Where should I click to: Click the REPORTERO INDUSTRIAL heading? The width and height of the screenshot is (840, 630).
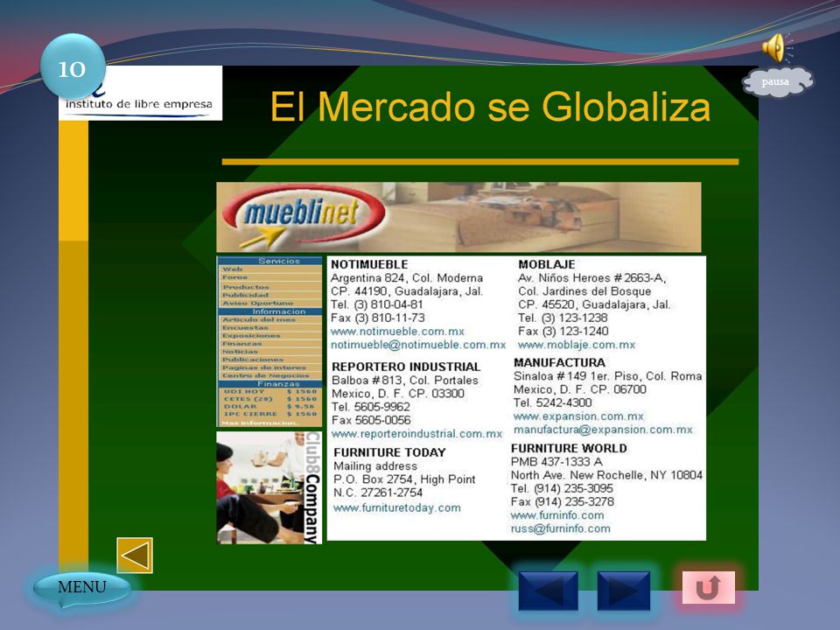coord(406,367)
